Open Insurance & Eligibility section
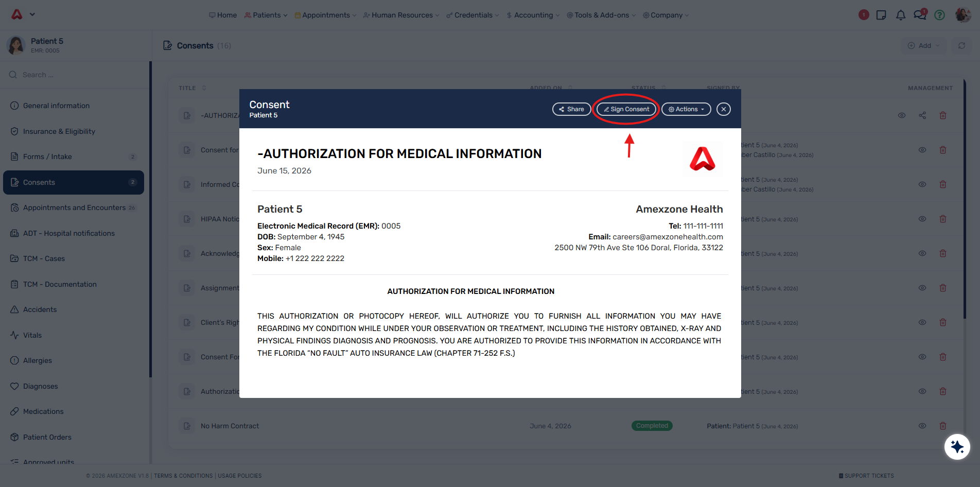This screenshot has height=487, width=980. pyautogui.click(x=74, y=131)
